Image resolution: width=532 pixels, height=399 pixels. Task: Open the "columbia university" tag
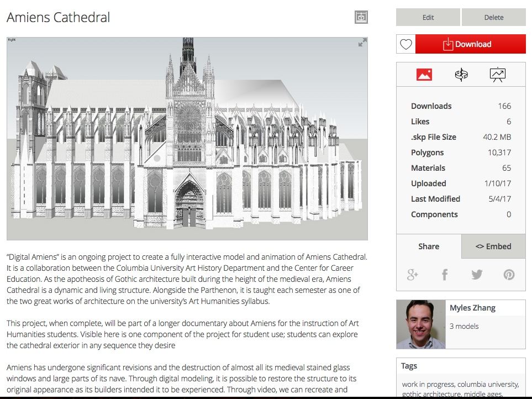pos(488,384)
